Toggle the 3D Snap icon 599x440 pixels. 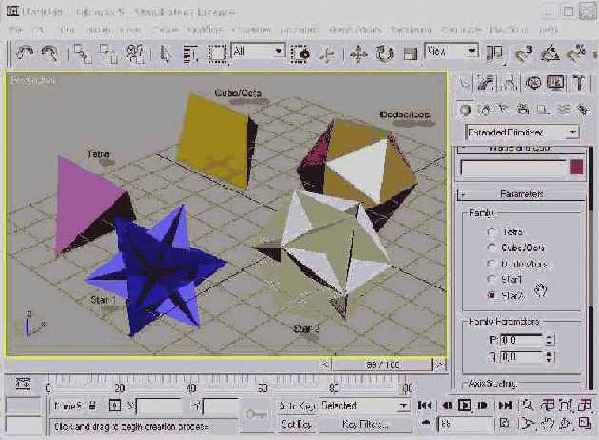point(523,53)
